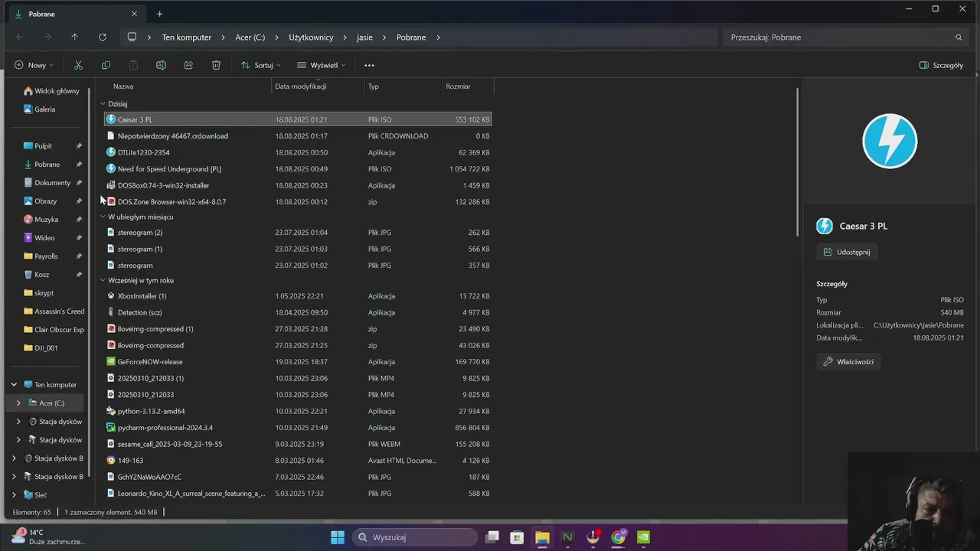Open the Nowy dropdown menu
980x551 pixels.
34,65
